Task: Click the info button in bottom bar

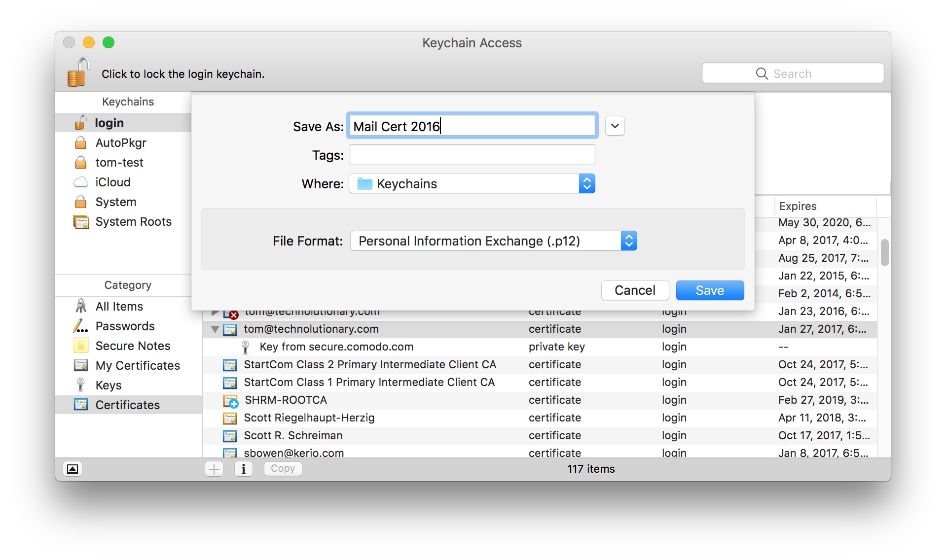Action: [x=243, y=469]
